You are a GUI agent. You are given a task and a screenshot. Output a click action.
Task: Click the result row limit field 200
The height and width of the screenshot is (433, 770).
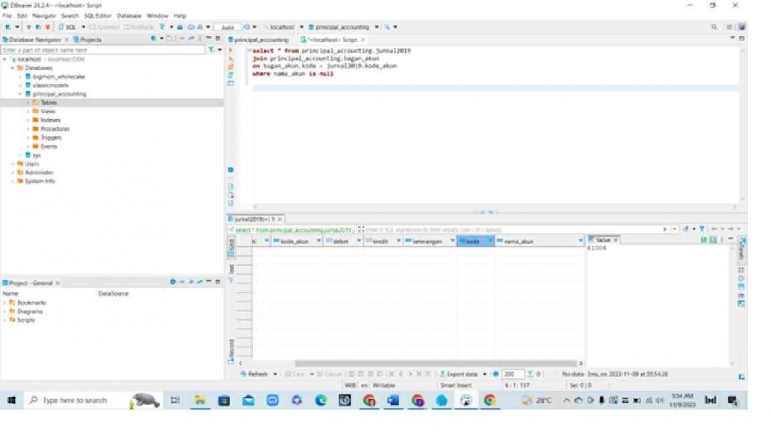tap(512, 374)
